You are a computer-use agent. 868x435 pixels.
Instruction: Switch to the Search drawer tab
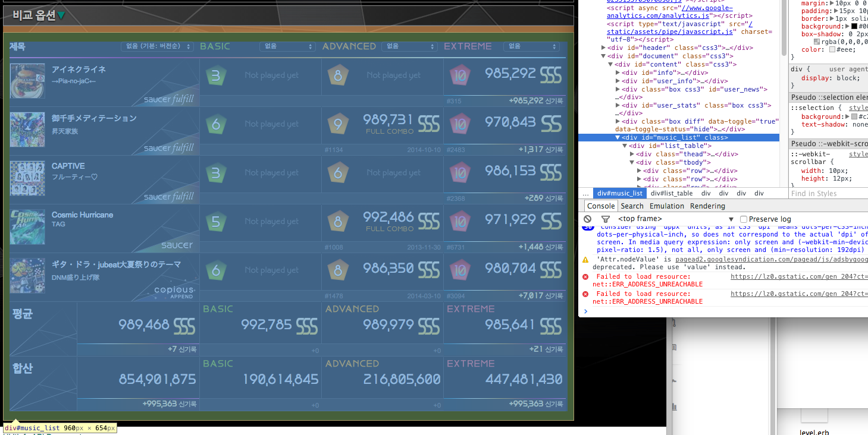[632, 206]
